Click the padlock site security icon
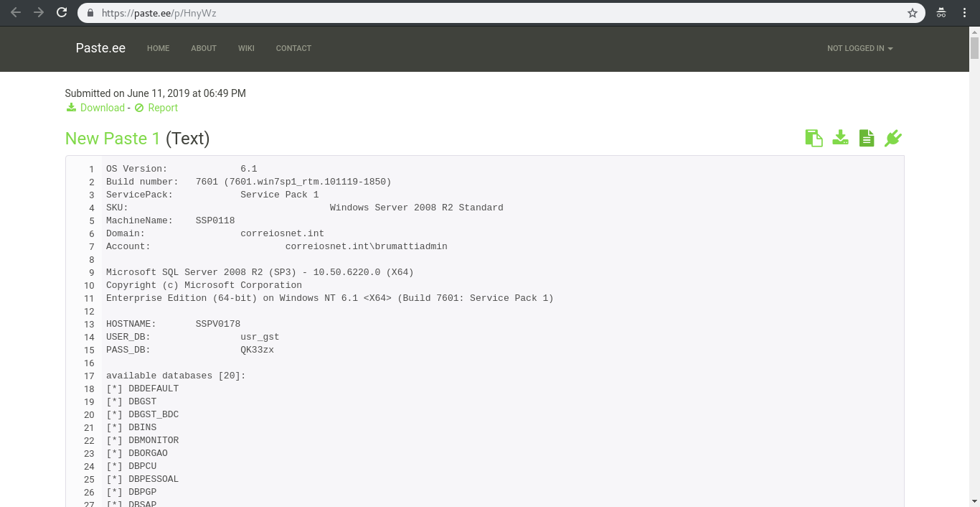 click(x=90, y=13)
